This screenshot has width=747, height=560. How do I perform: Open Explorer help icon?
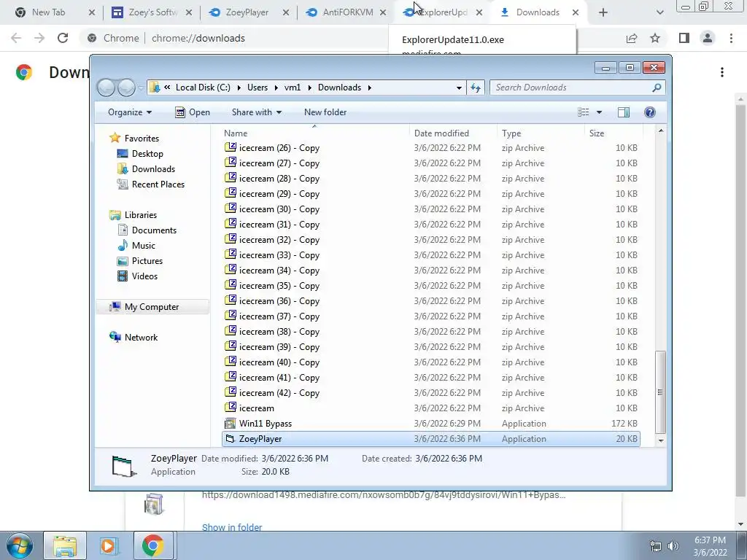coord(649,112)
